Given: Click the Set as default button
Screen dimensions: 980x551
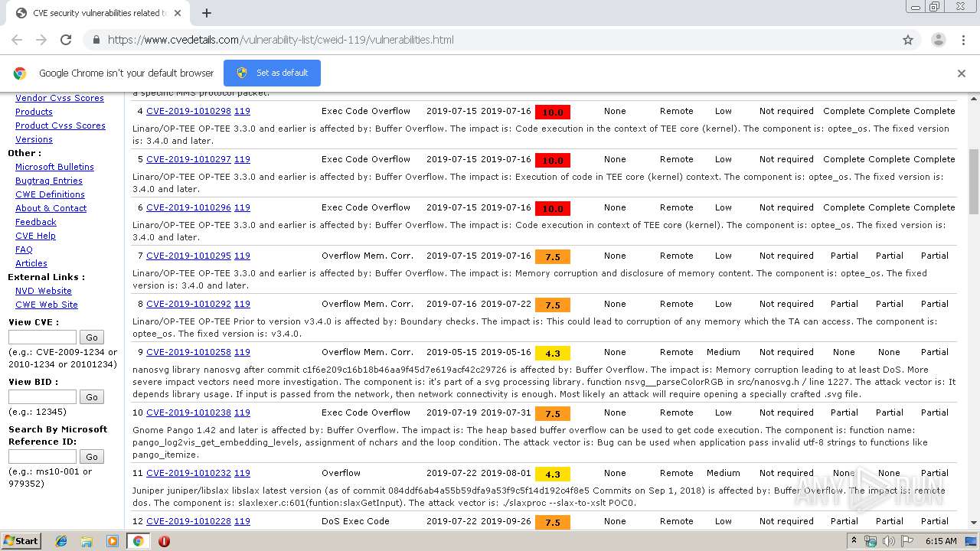Looking at the screenshot, I should (x=272, y=73).
